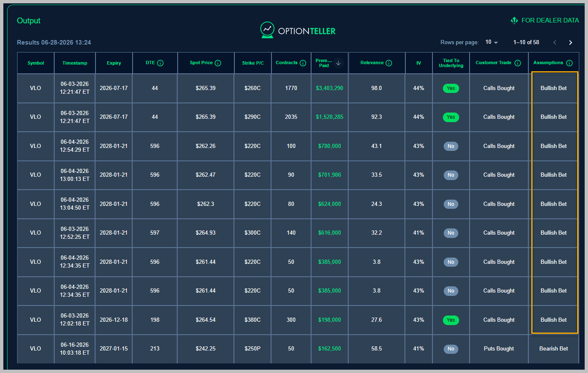Screen dimensions: 588x373
Task: Click the Yes badge in $290C row
Action: tap(451, 117)
